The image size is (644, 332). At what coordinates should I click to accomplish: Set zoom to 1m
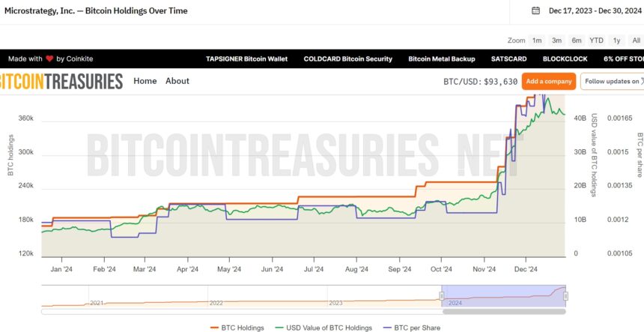[x=537, y=40]
